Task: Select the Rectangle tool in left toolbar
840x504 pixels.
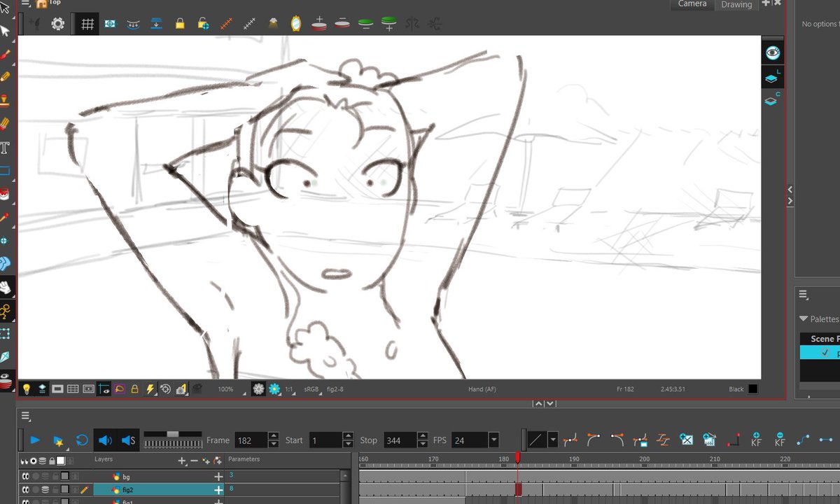Action: 5,171
